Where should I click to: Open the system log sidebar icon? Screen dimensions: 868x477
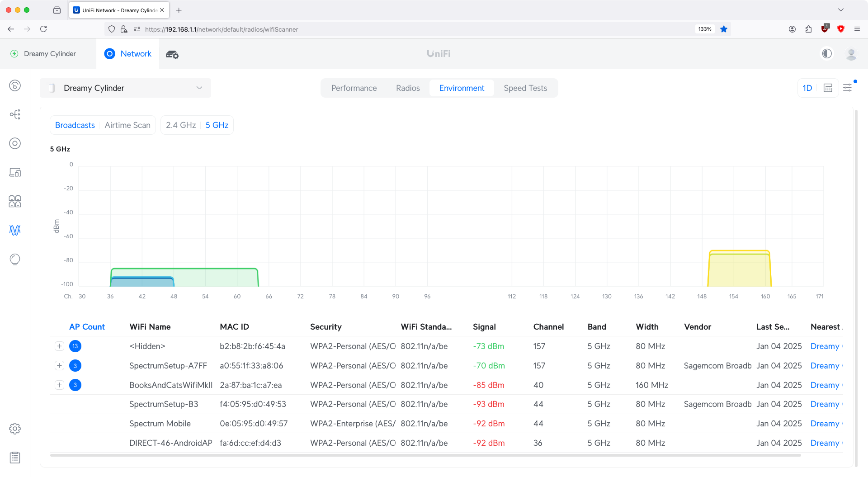15,458
